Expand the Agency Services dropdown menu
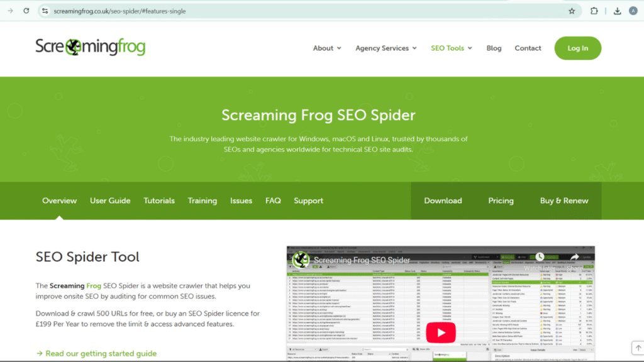 coord(386,48)
